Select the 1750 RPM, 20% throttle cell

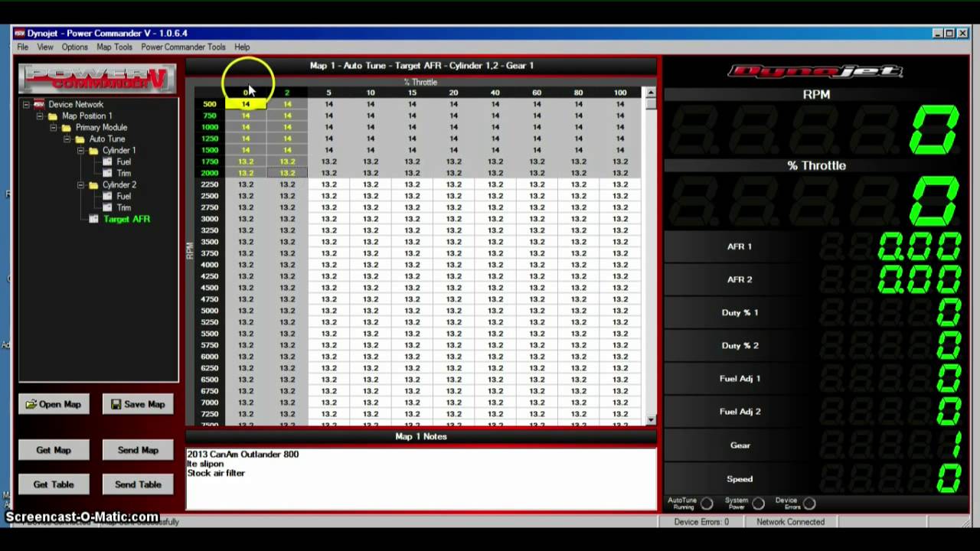click(454, 161)
